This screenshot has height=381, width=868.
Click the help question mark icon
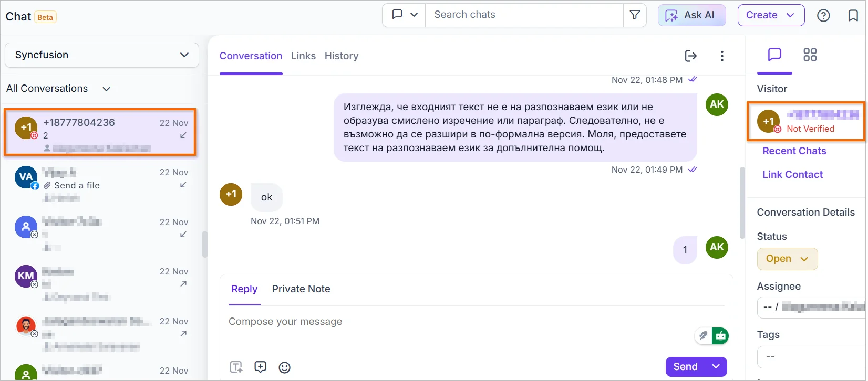click(x=823, y=16)
